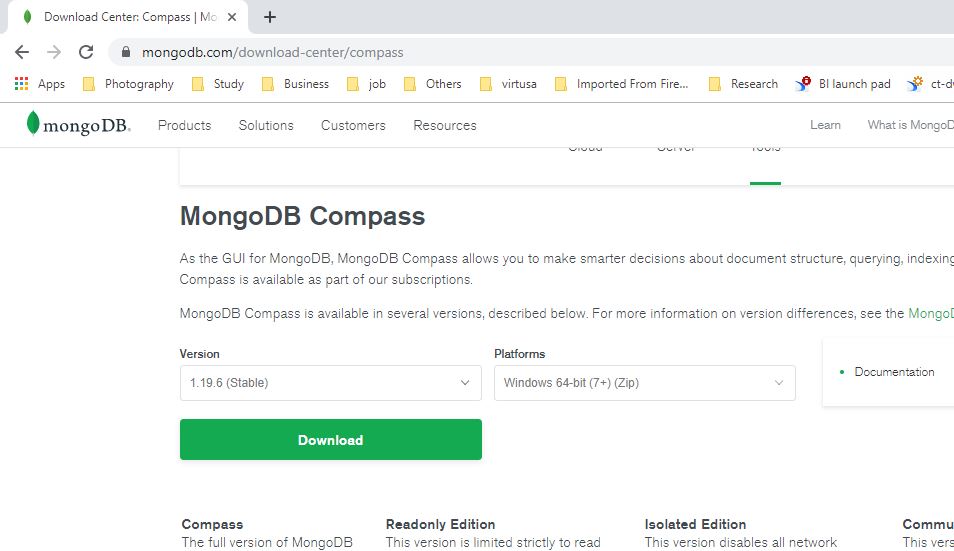
Task: Open the job bookmark folder
Action: tap(366, 84)
